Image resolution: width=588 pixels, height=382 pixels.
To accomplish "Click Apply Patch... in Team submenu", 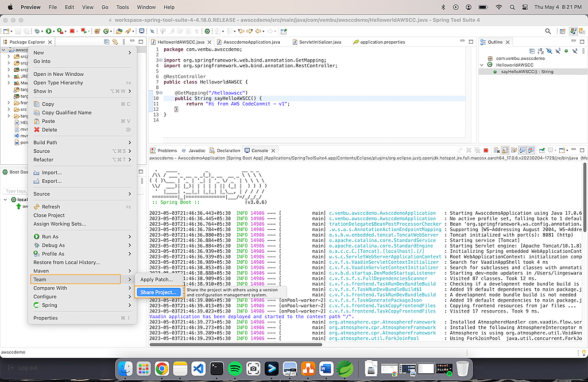I will 157,280.
